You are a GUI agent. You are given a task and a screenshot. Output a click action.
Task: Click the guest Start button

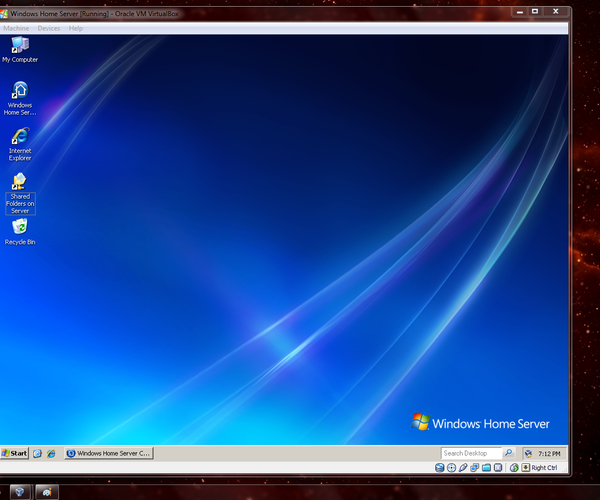click(x=15, y=453)
